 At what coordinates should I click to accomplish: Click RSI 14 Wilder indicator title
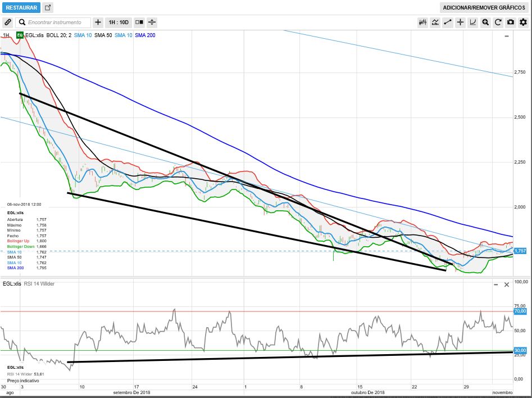point(39,283)
